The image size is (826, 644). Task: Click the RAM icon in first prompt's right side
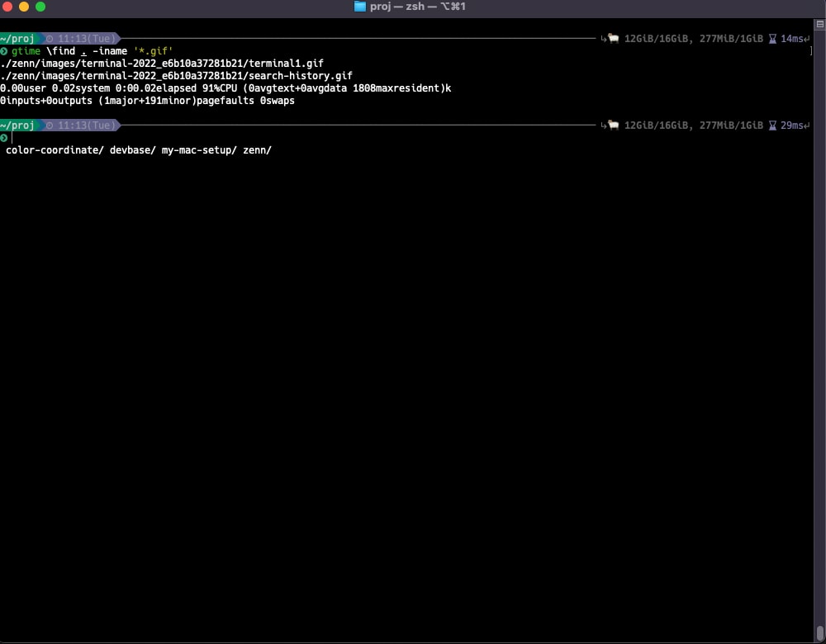pyautogui.click(x=613, y=38)
